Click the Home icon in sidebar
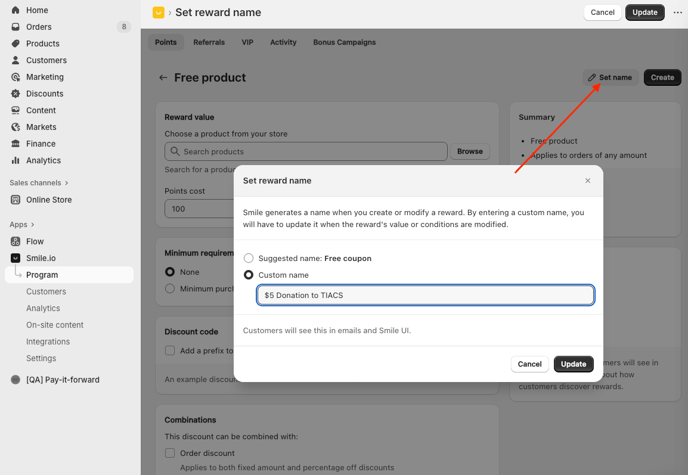Screen dimensions: 688x475 click(x=15, y=10)
